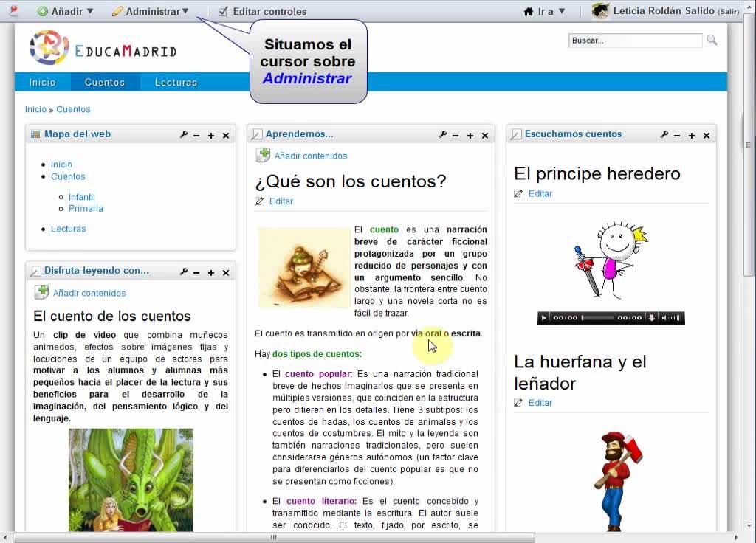
Task: Edit the El principe heredero entry
Action: coord(540,194)
